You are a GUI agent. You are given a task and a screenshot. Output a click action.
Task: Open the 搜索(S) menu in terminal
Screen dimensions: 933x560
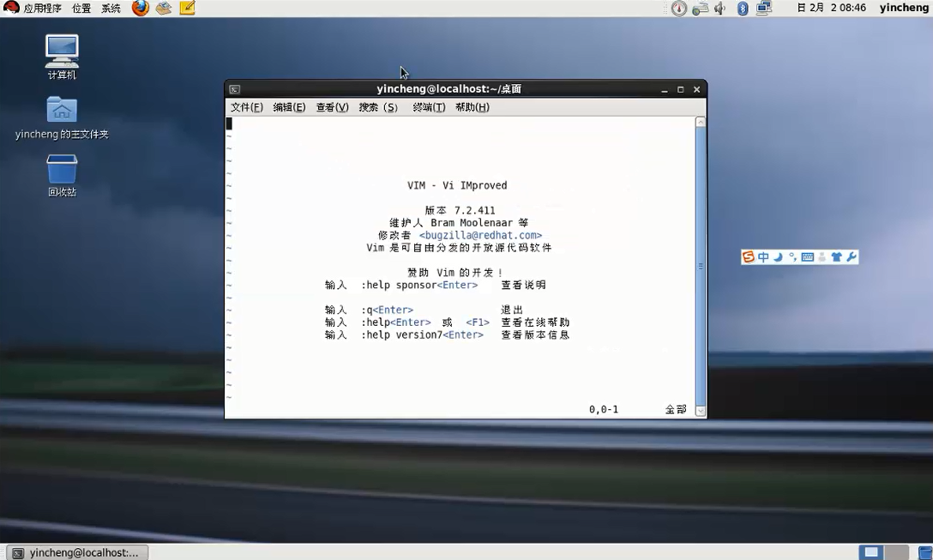tap(378, 107)
